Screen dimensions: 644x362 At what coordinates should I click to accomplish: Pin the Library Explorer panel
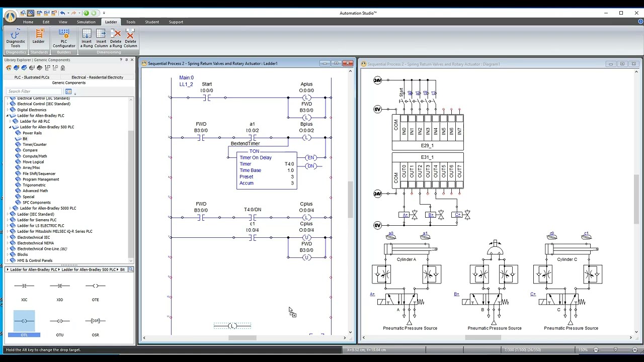(x=126, y=60)
